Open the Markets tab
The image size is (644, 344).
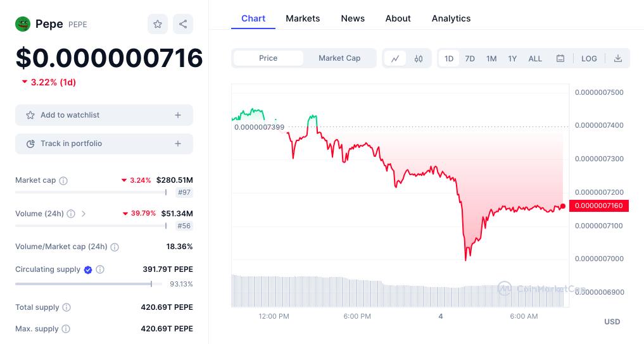pyautogui.click(x=303, y=18)
